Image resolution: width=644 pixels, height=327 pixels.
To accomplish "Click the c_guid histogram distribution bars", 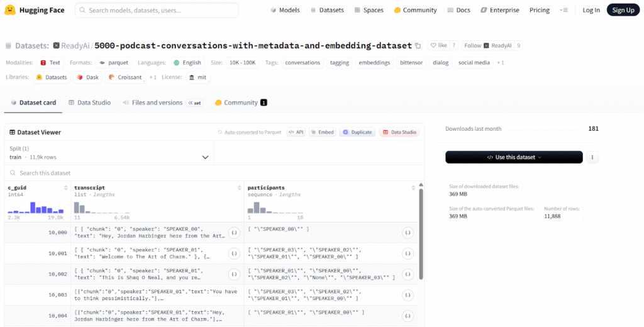I will pyautogui.click(x=35, y=208).
